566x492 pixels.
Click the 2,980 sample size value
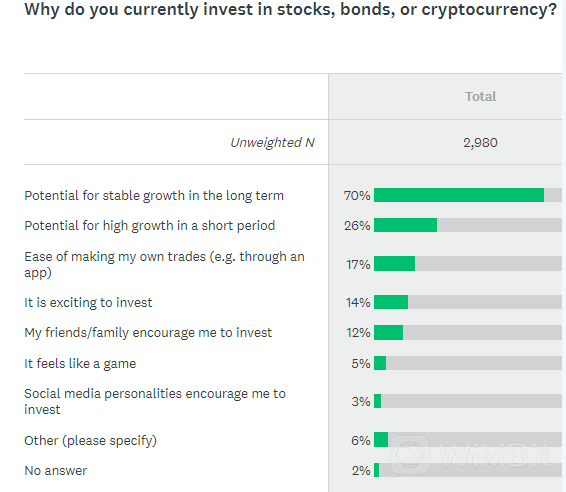click(480, 143)
